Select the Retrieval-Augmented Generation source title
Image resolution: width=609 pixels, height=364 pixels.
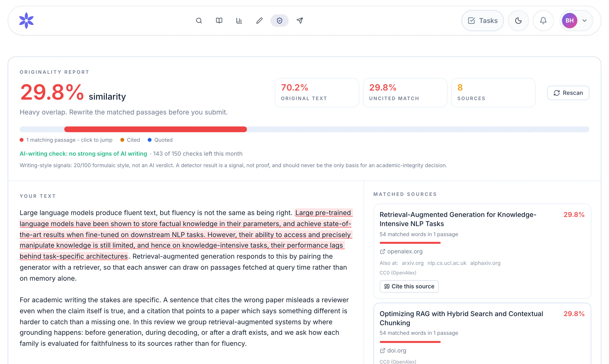coord(458,219)
